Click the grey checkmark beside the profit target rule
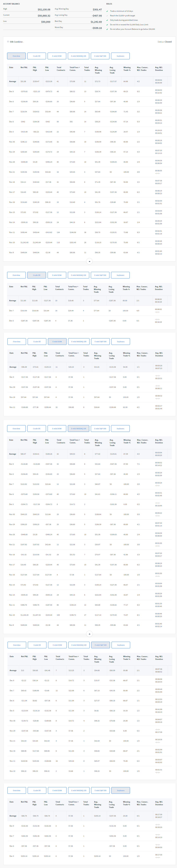Viewport: 177px width, 868px height. tap(107, 15)
